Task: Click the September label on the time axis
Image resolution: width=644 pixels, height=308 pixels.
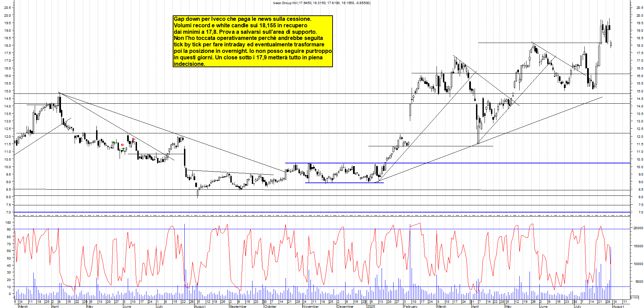Action: click(238, 306)
